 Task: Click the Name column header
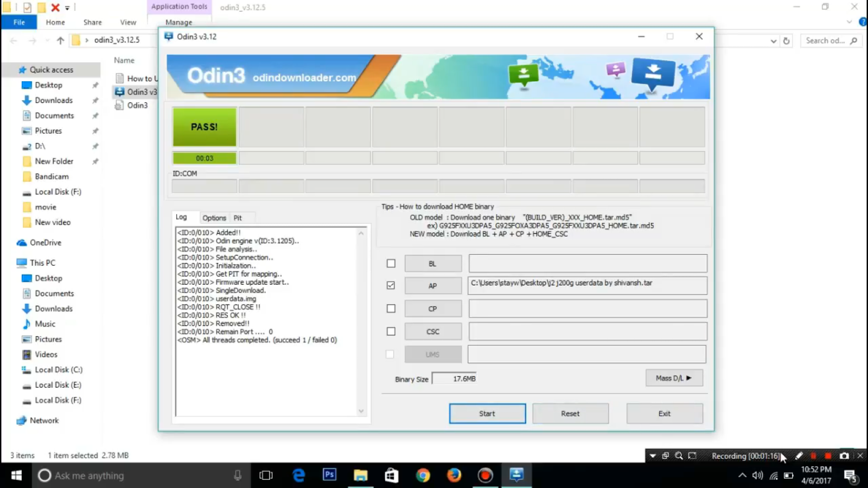click(124, 60)
